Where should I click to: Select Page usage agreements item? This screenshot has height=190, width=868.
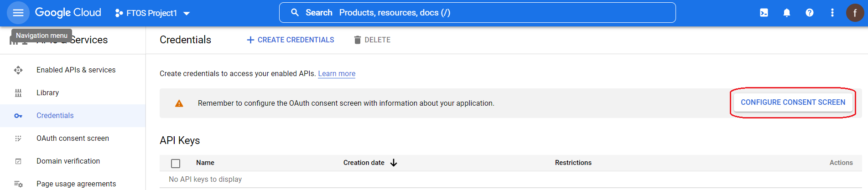tap(76, 184)
